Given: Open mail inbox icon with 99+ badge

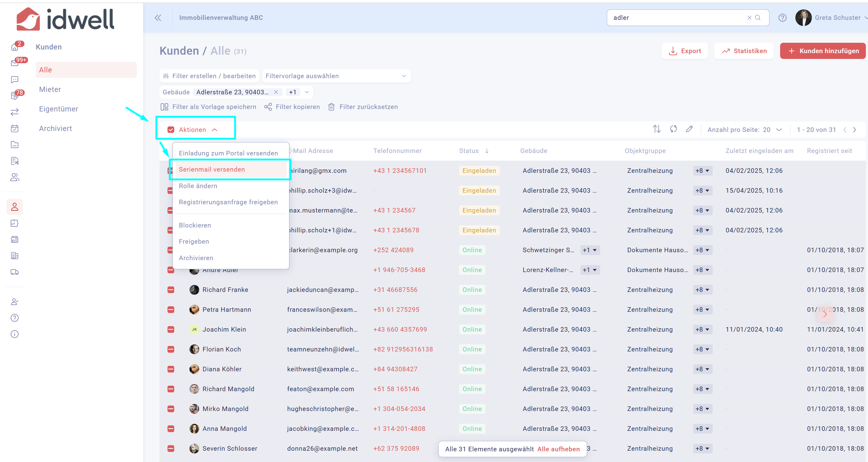Looking at the screenshot, I should coord(15,63).
